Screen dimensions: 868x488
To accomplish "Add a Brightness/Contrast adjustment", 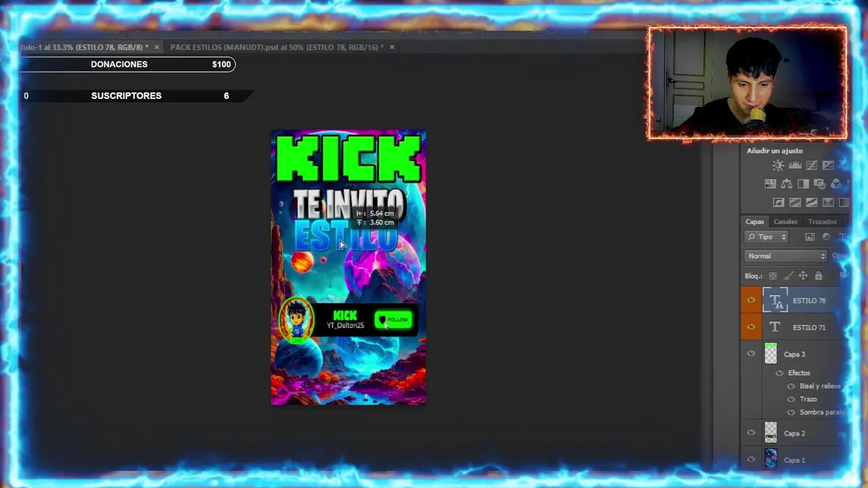I will [x=778, y=165].
